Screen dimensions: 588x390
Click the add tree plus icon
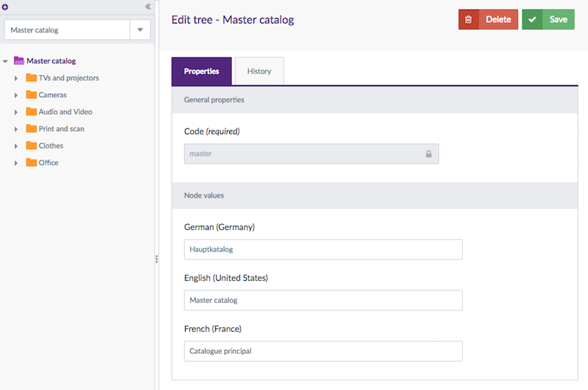(x=5, y=7)
